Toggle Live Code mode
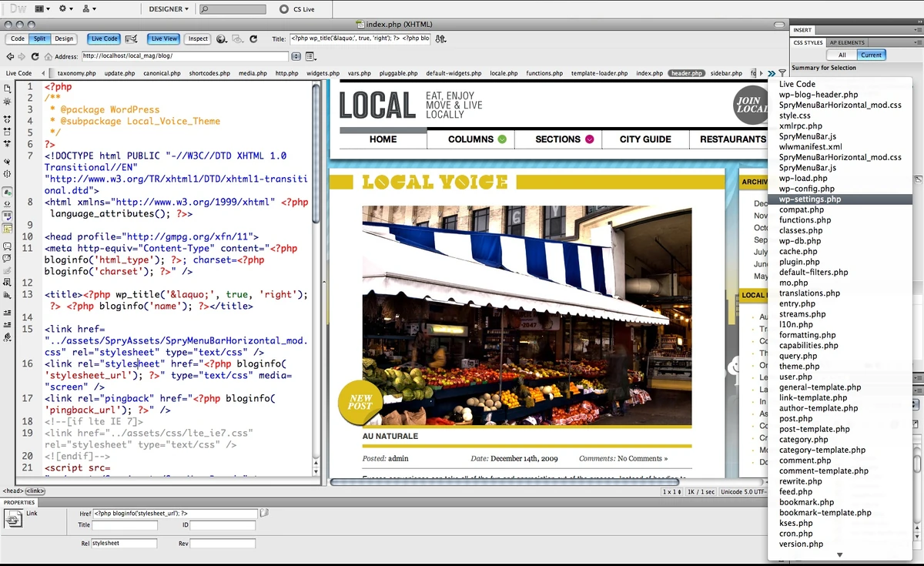 click(103, 39)
